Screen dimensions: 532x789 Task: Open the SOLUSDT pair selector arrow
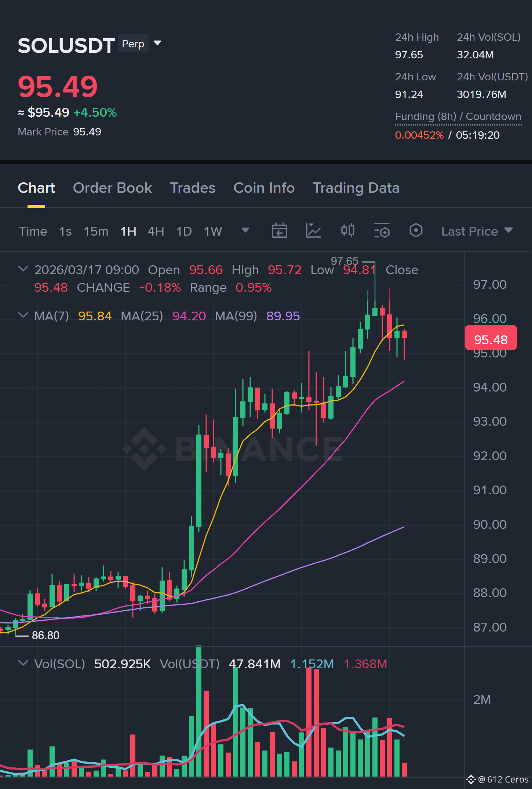coord(157,43)
